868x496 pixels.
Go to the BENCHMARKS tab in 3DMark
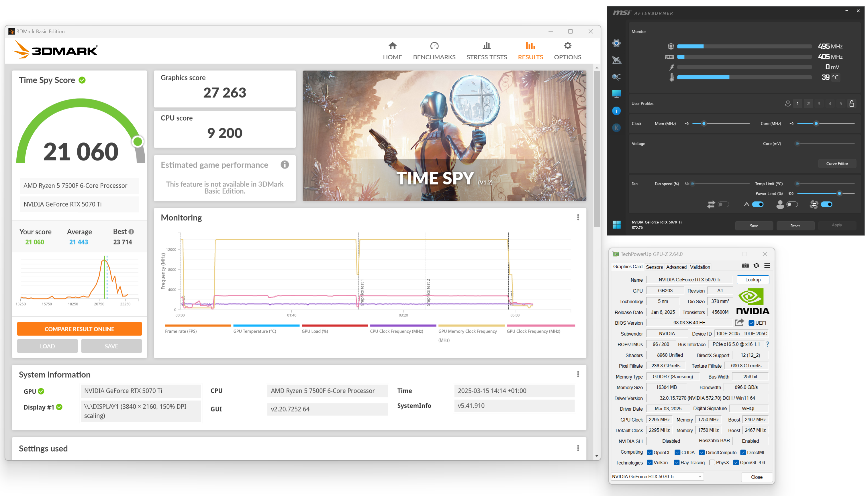click(434, 51)
